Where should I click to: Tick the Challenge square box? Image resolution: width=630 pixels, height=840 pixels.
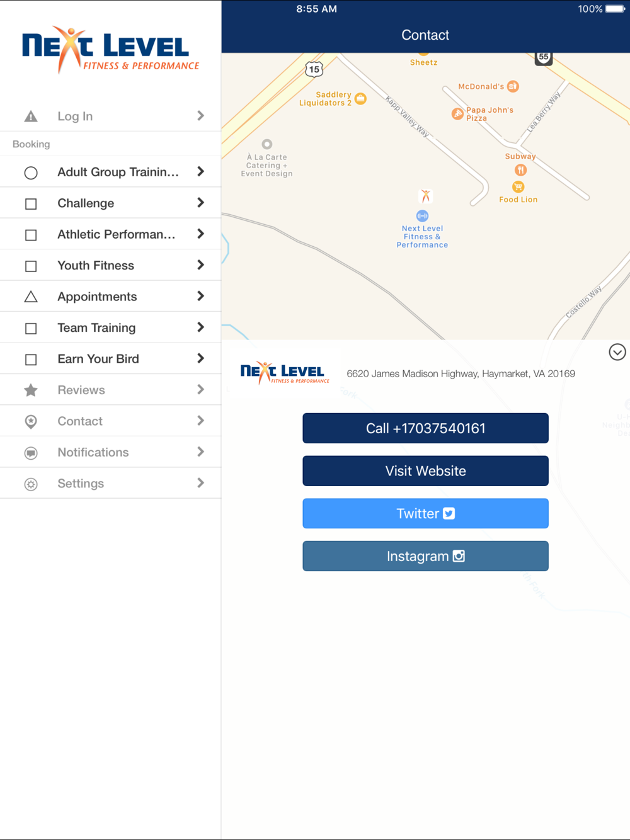30,204
